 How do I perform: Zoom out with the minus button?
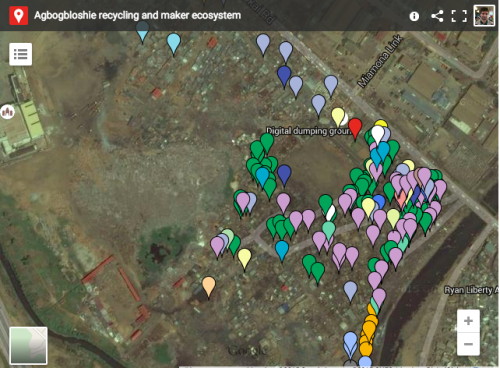pyautogui.click(x=468, y=344)
